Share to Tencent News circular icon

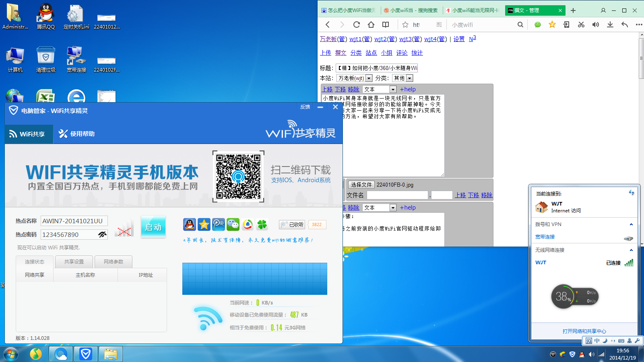tap(248, 224)
